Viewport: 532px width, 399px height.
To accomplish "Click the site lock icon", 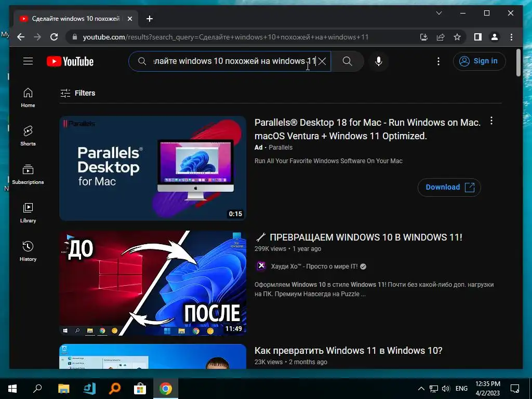I will (x=75, y=37).
